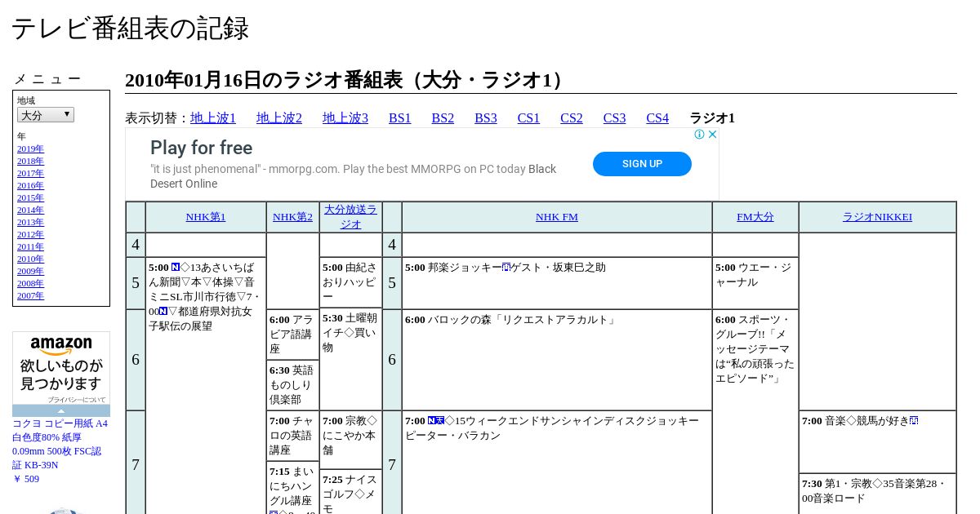Open the 2009年 archive link

click(x=30, y=272)
